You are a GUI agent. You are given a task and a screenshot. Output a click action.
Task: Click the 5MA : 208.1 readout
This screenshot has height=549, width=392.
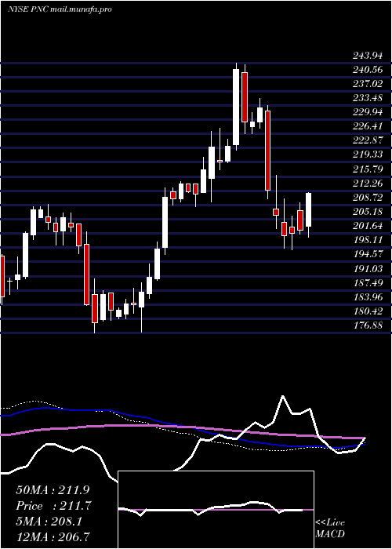click(x=49, y=522)
